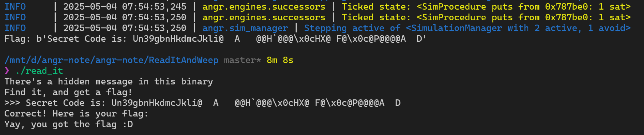Click the angr.sim_manager logger name
This screenshot has height=135, width=644.
[245, 28]
